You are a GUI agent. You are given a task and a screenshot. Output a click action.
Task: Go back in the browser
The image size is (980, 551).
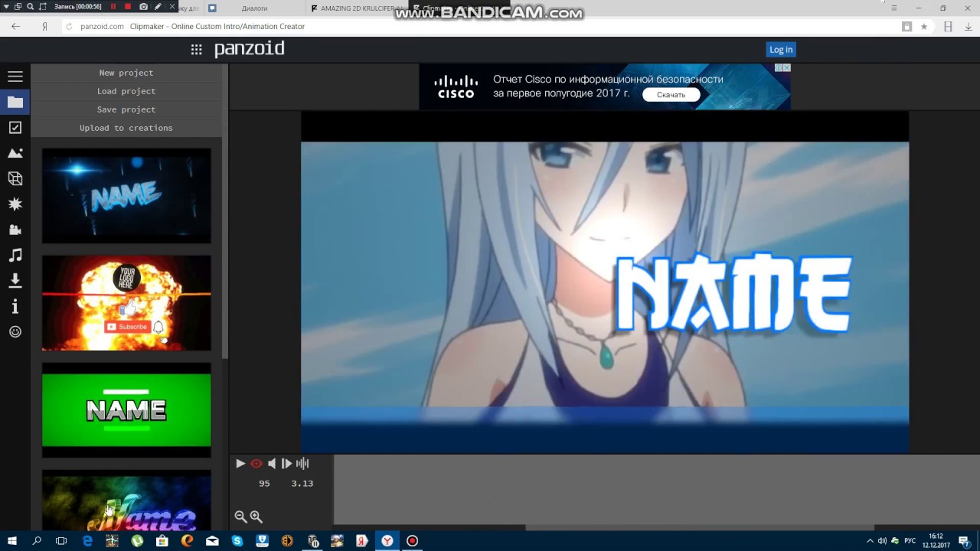click(15, 26)
